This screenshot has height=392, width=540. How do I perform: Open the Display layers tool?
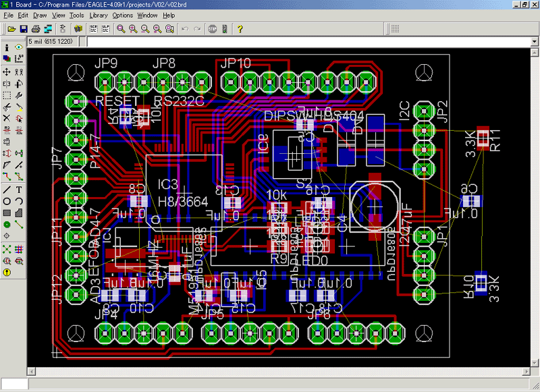[7, 59]
